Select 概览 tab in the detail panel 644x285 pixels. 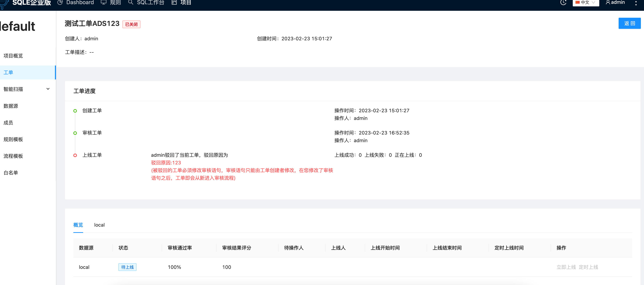point(78,225)
